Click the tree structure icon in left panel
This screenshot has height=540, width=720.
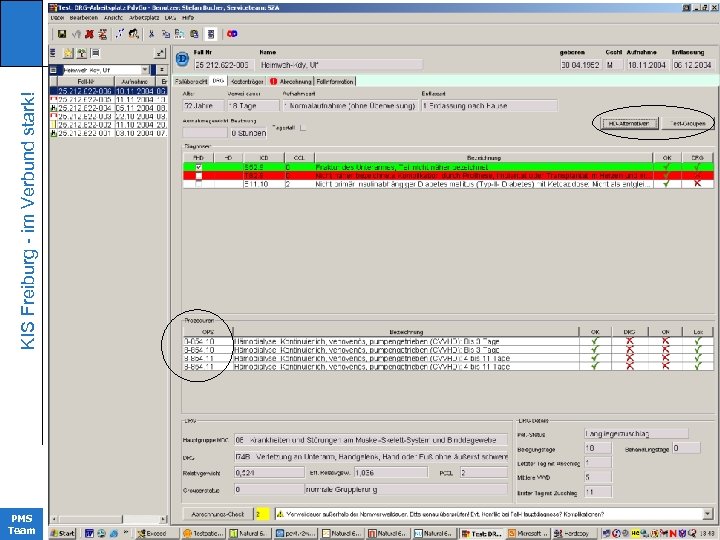tap(82, 53)
